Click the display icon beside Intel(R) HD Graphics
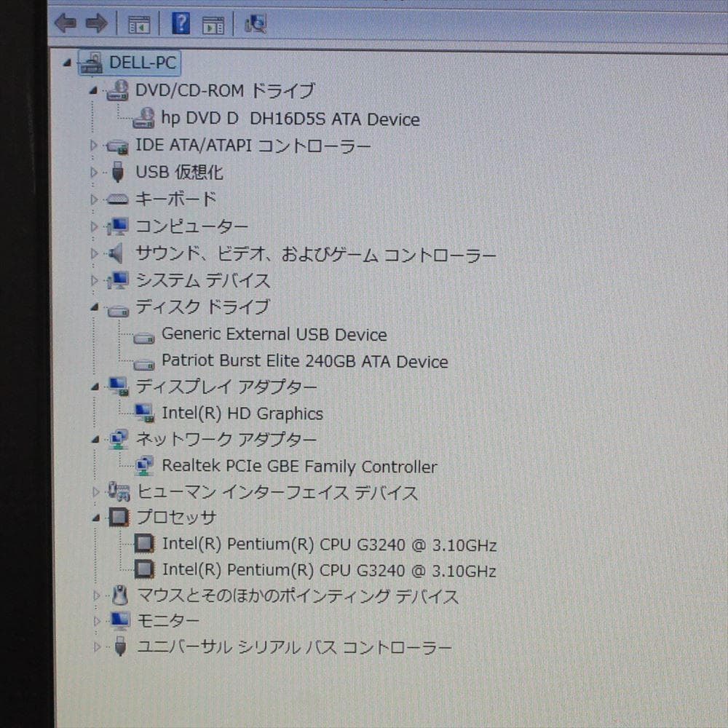The image size is (728, 728). 144,413
